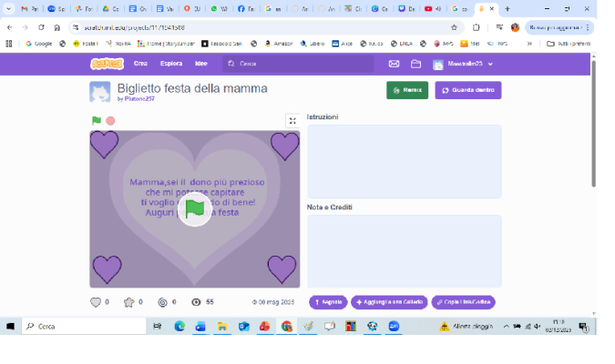Open the account dropdown menu

pyautogui.click(x=463, y=64)
